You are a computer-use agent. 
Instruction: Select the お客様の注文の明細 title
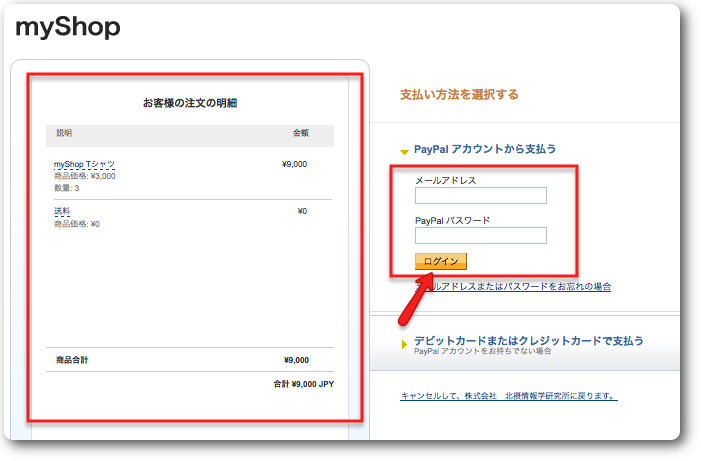point(190,103)
